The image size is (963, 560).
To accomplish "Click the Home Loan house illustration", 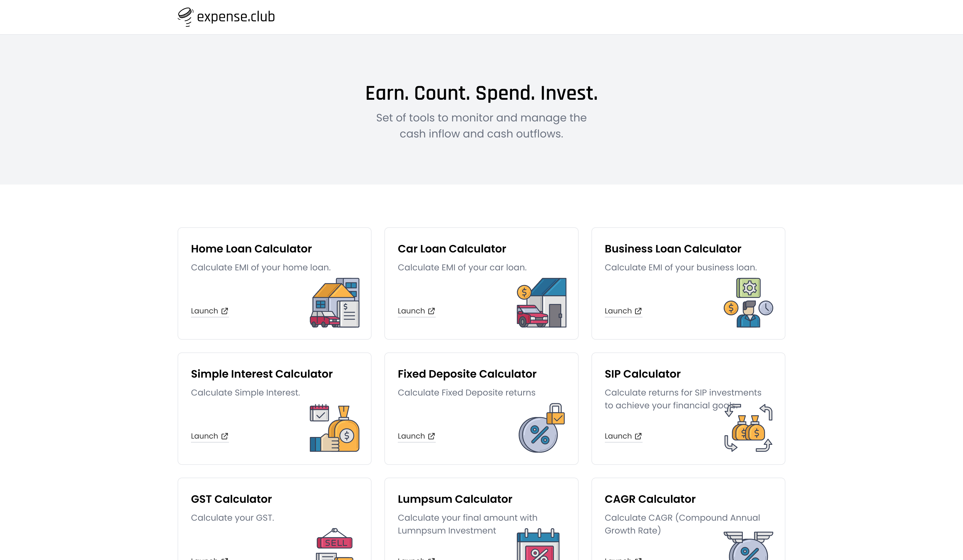I will pyautogui.click(x=334, y=302).
